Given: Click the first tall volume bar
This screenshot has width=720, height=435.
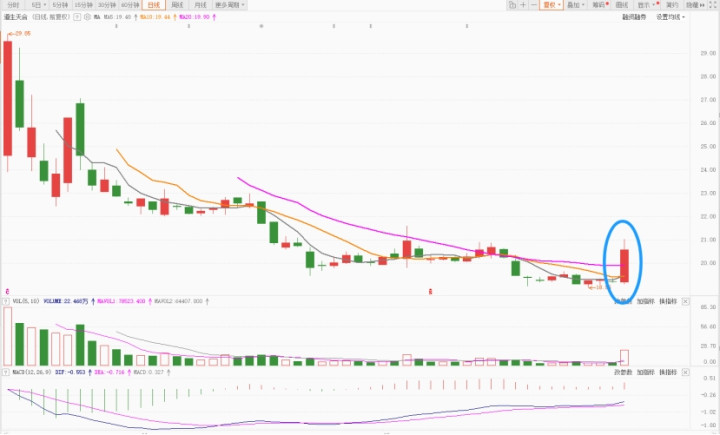Looking at the screenshot, I should point(7,336).
